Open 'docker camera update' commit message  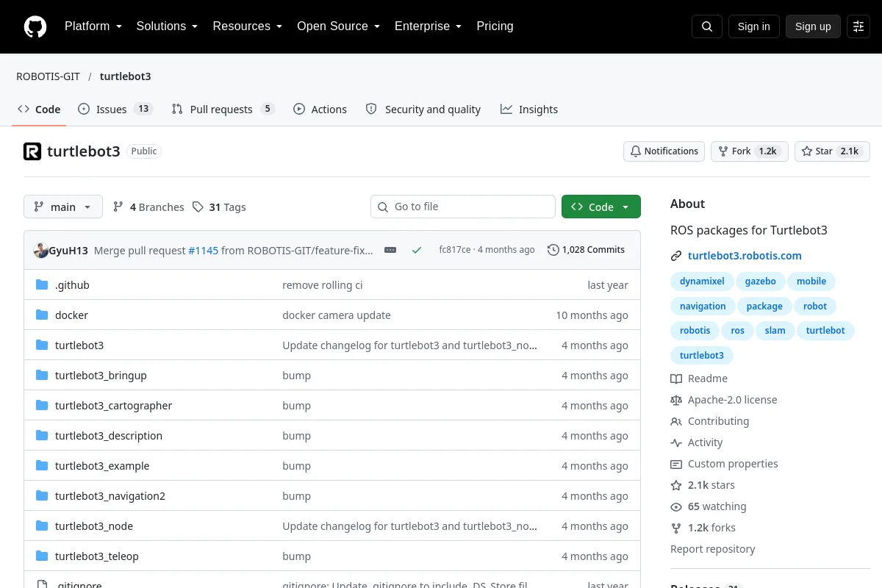(337, 315)
